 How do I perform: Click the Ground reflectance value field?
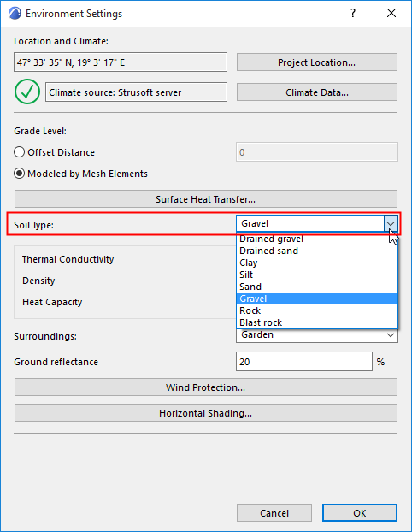(304, 362)
